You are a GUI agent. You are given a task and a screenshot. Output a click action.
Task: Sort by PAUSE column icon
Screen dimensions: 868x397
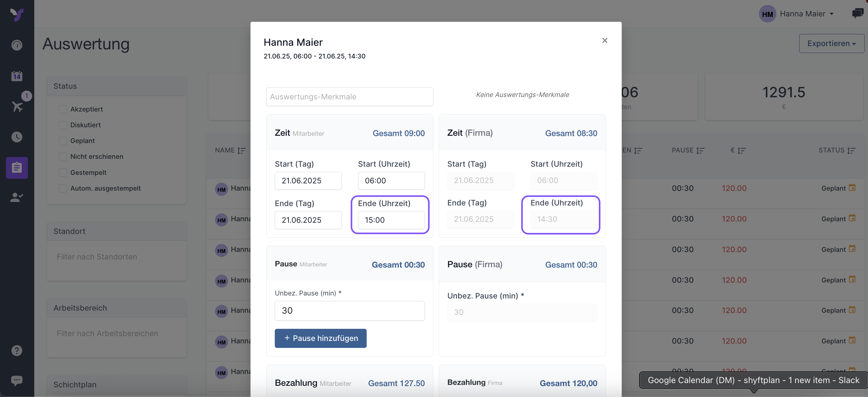pos(700,151)
